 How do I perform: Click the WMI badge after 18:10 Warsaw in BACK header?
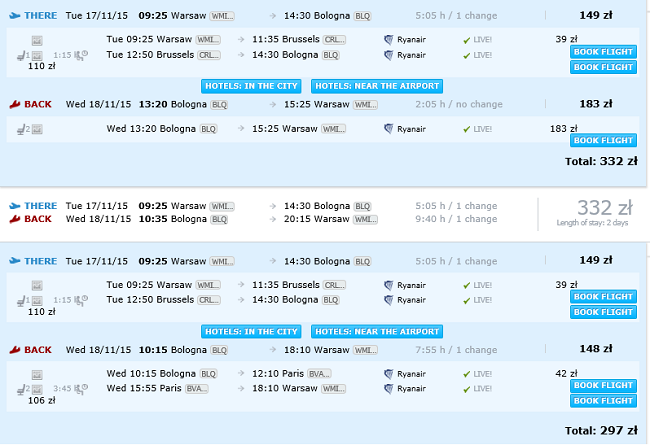(365, 350)
